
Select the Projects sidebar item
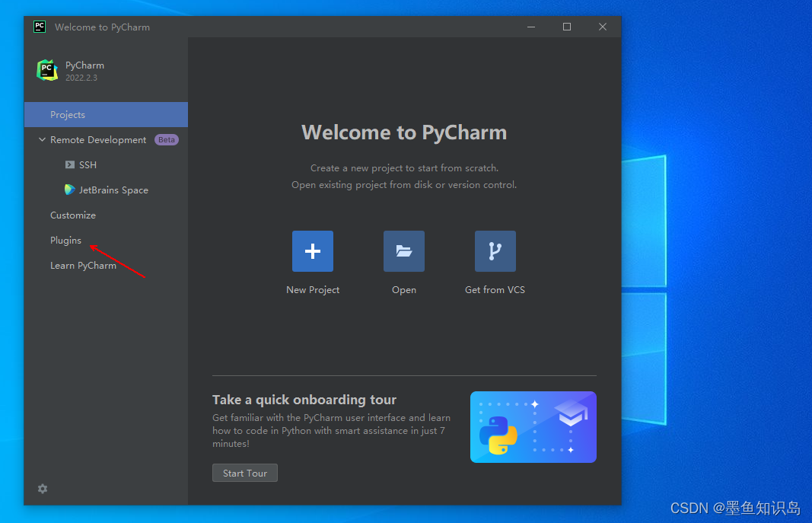coord(106,114)
